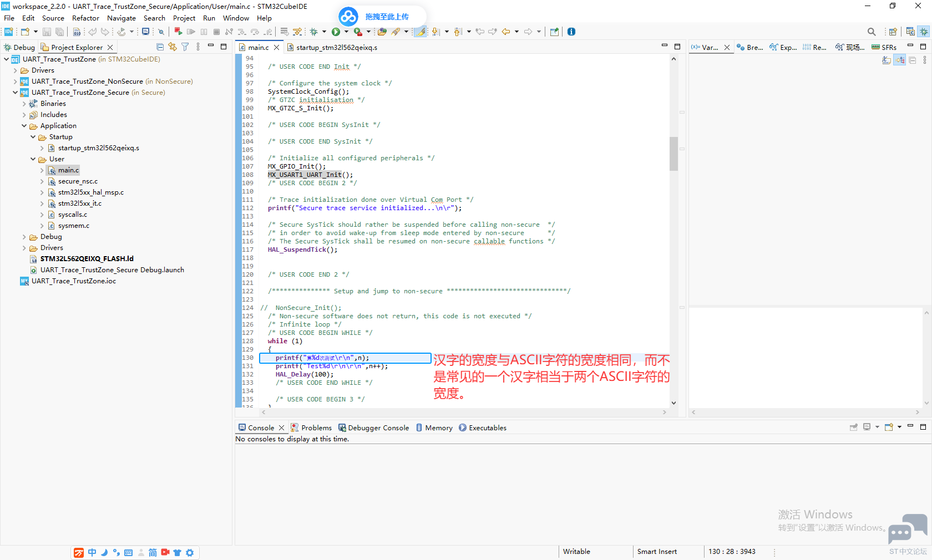Click the Suspend debug icon
This screenshot has width=932, height=560.
(204, 32)
